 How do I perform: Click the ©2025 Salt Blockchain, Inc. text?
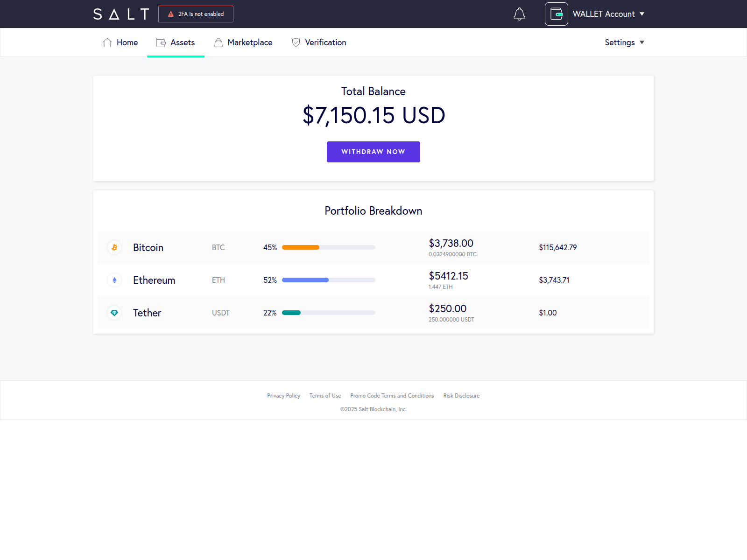tap(373, 409)
